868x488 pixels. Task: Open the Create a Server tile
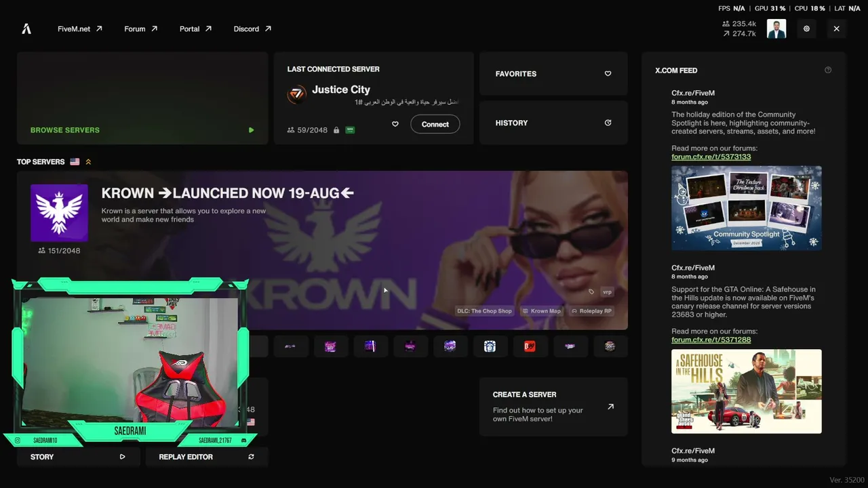(x=553, y=407)
